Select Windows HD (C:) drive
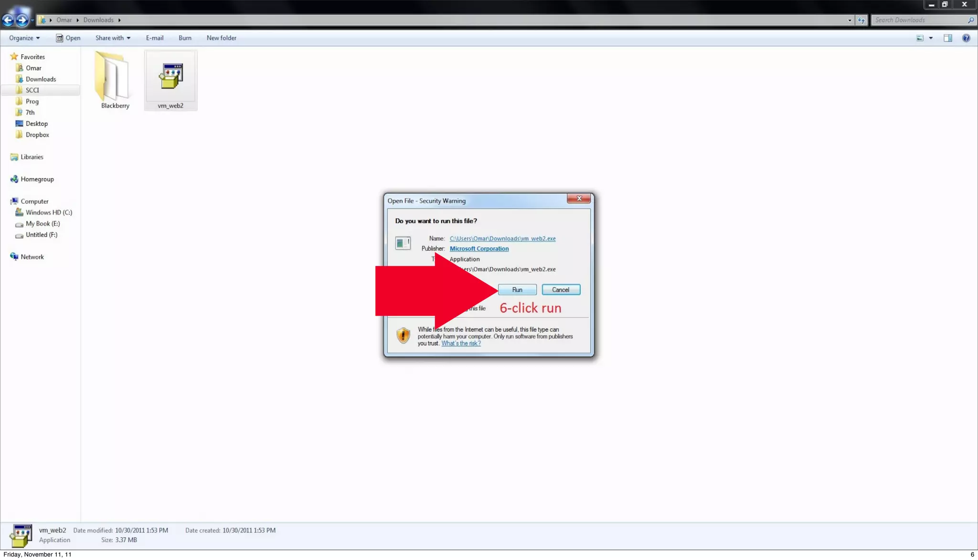Image resolution: width=978 pixels, height=560 pixels. [x=48, y=212]
